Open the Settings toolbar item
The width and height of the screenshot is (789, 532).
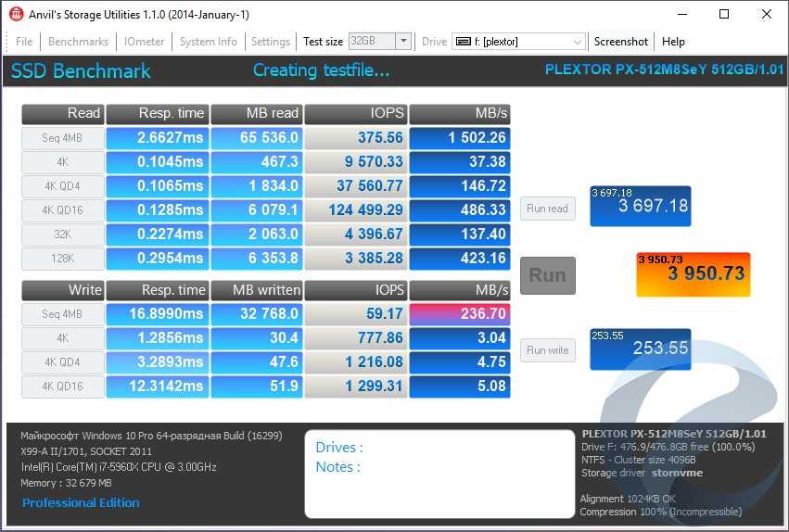[271, 42]
